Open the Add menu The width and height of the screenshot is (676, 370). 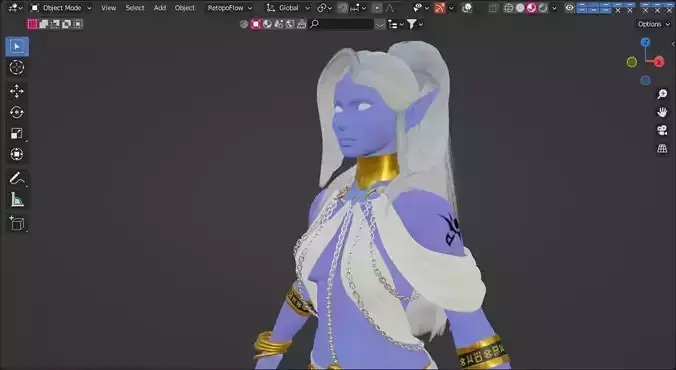[160, 8]
